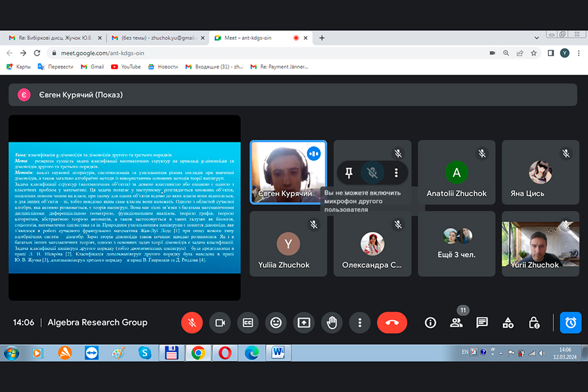Open the emoji reactions button

point(276,323)
